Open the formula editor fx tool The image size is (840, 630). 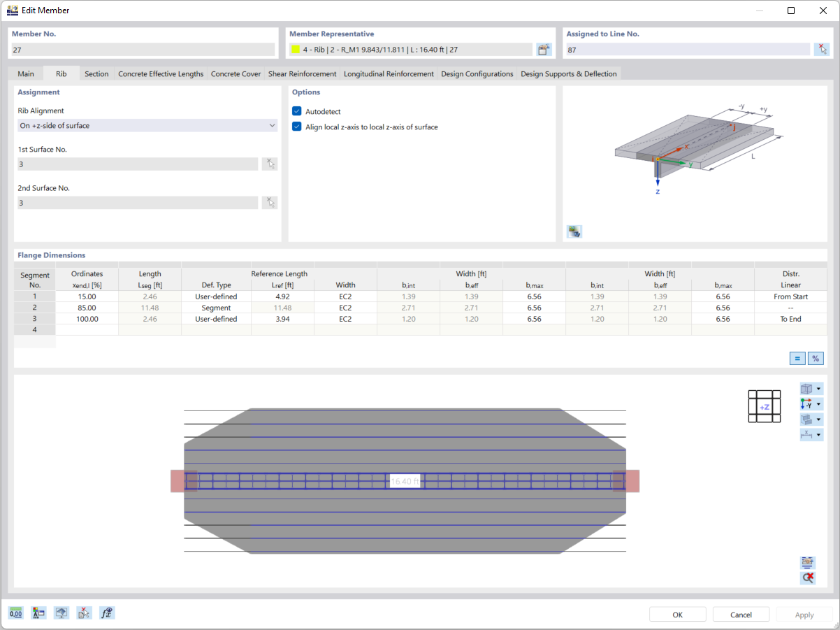click(106, 613)
